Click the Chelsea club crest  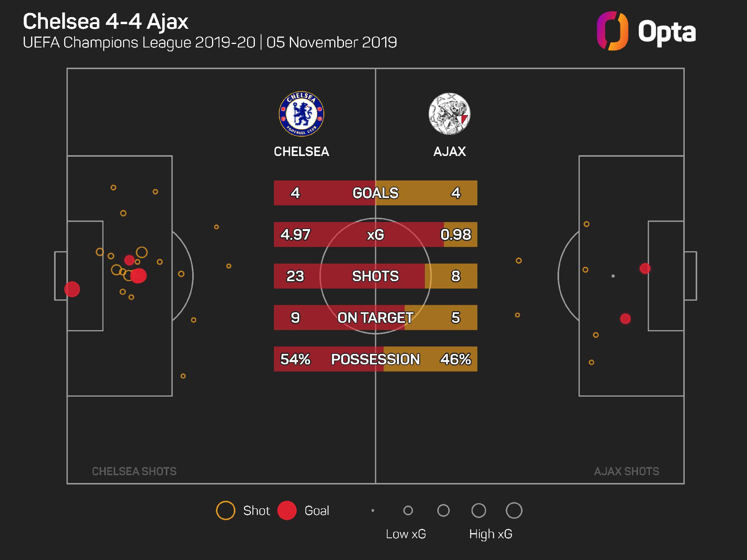coord(302,114)
